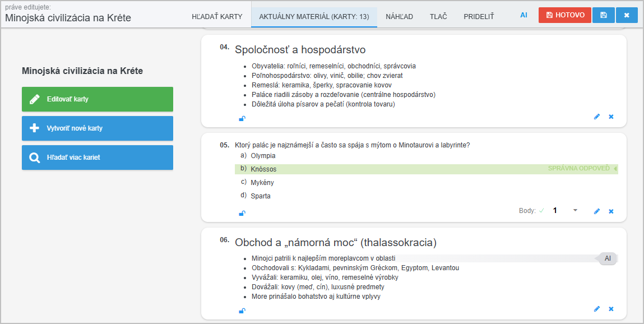Select answer option d) Sparta
This screenshot has width=644, height=324.
261,196
